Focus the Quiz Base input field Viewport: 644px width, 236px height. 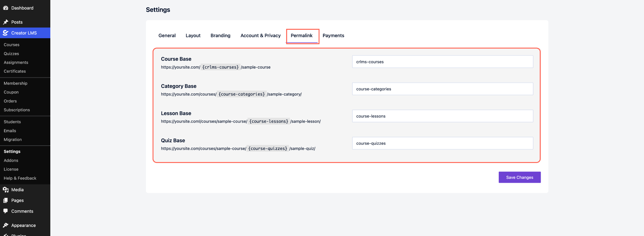(442, 143)
